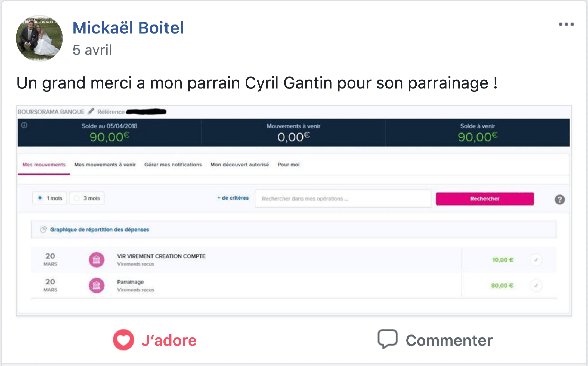Click the pencil edit icon beside Boursorama Banque
This screenshot has height=366, width=588.
tap(91, 111)
